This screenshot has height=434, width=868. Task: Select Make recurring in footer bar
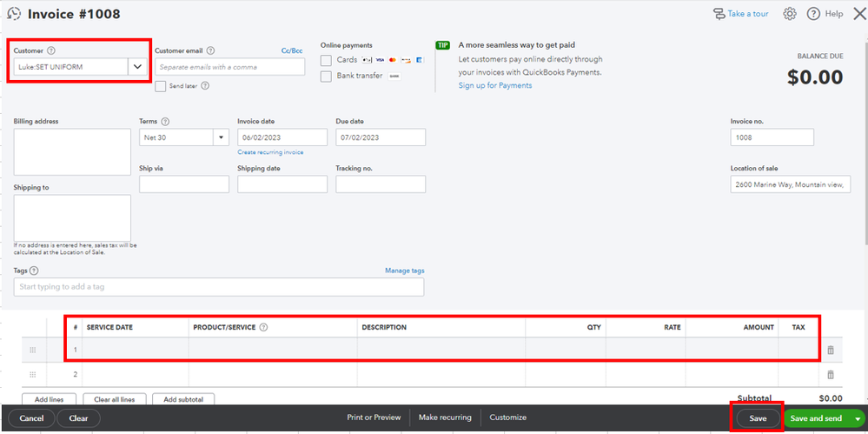click(x=445, y=417)
